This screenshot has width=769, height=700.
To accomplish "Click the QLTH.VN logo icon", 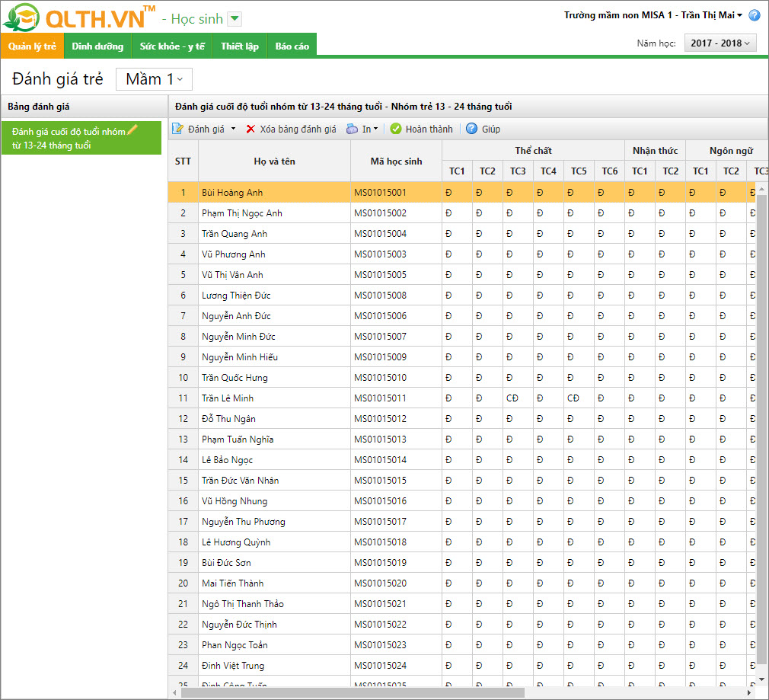I will pyautogui.click(x=21, y=17).
